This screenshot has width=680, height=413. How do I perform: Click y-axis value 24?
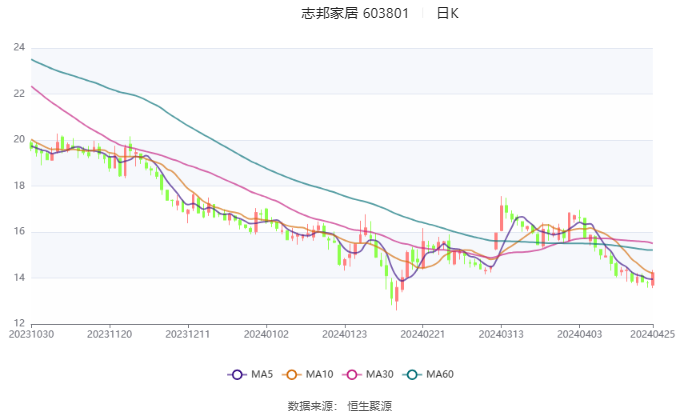pos(19,47)
